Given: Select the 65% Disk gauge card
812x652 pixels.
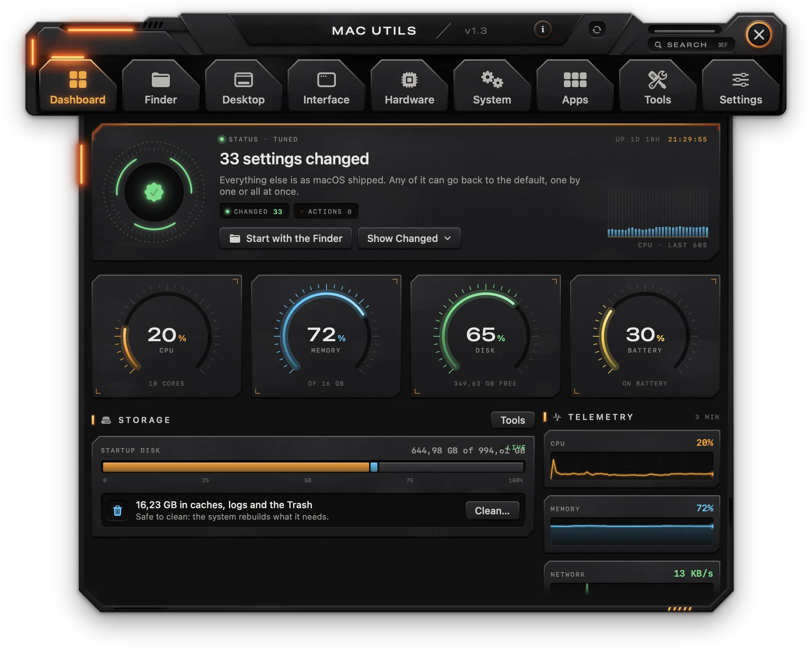Looking at the screenshot, I should 486,336.
